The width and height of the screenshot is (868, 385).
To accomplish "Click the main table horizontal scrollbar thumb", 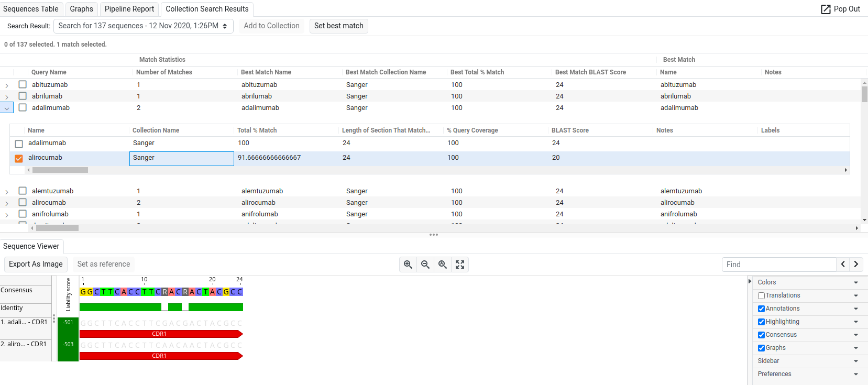I will pos(57,228).
